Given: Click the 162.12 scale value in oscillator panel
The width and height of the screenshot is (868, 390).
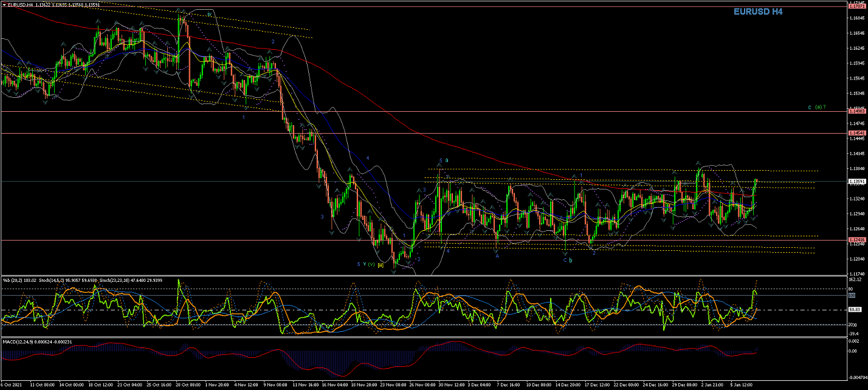Looking at the screenshot, I should (856, 279).
